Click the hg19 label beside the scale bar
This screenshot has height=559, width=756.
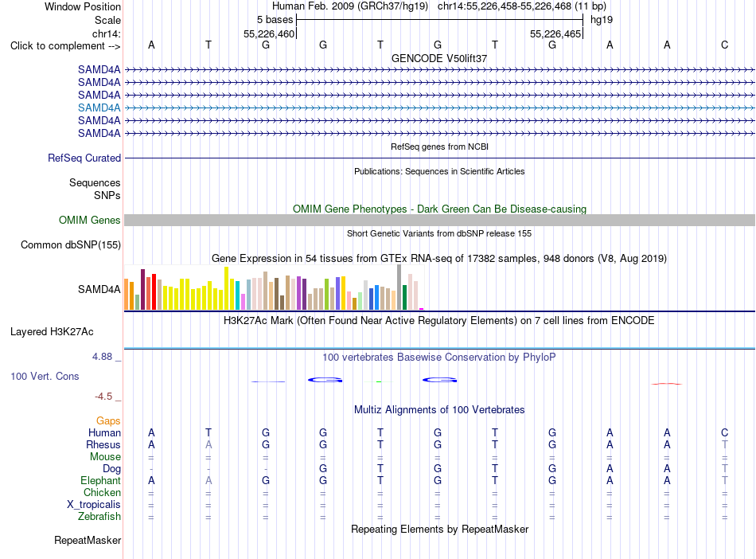pyautogui.click(x=602, y=20)
